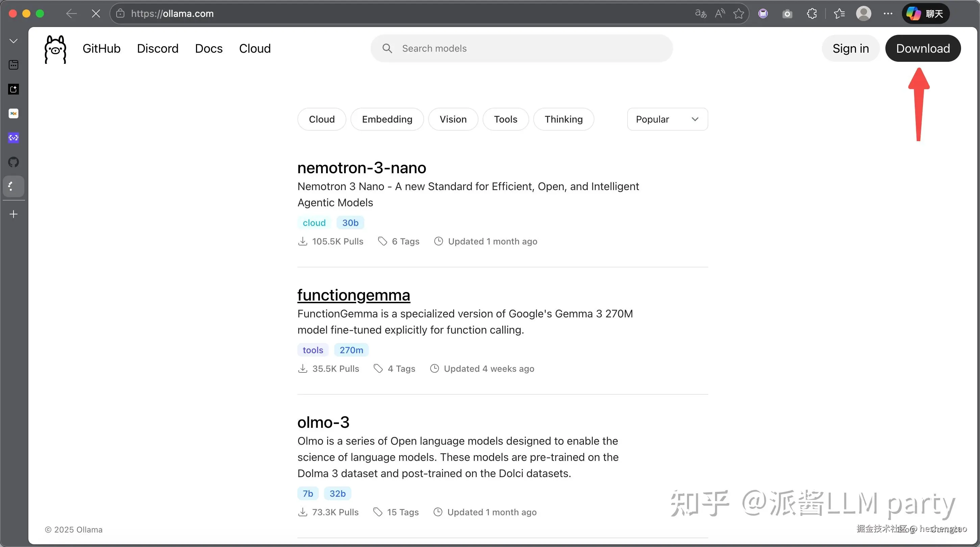Click the Ollama llama logo
980x547 pixels.
coord(55,49)
